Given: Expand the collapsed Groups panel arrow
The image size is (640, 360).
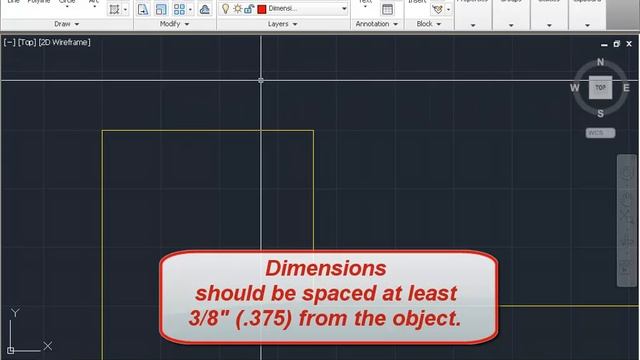Looking at the screenshot, I should click(511, 25).
